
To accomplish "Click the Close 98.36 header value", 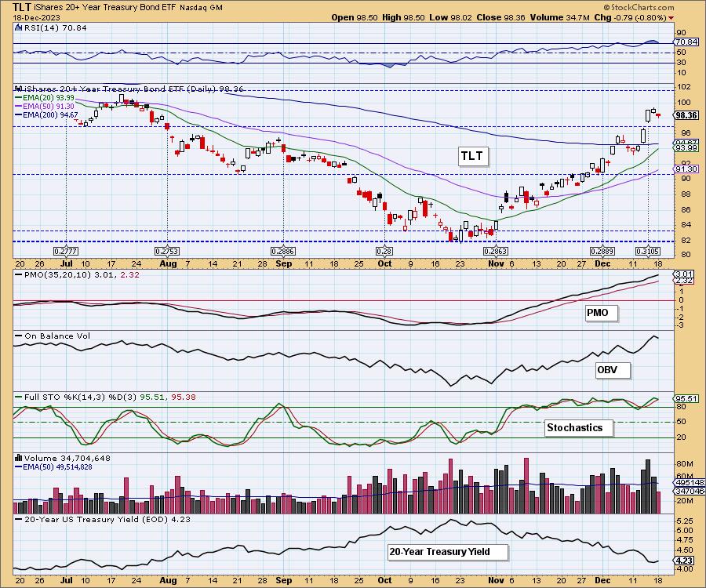I will tap(500, 17).
